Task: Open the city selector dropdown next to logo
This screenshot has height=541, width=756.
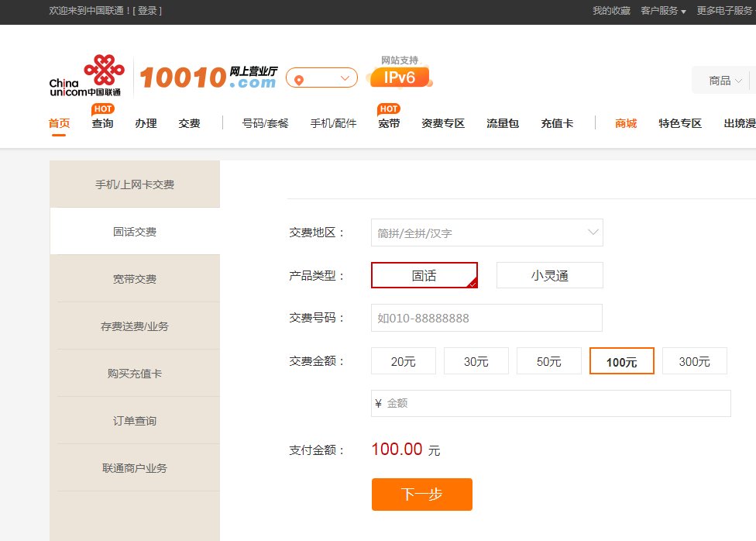Action: coord(344,78)
